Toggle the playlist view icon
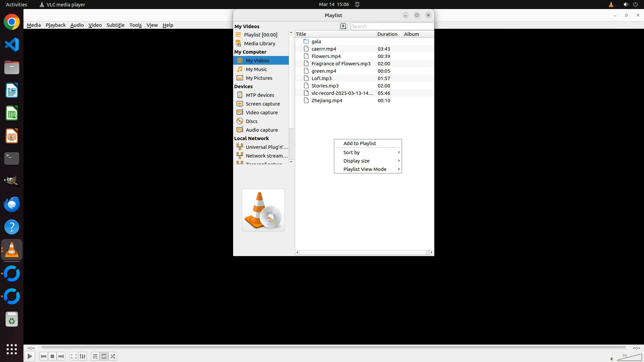The image size is (644, 362). 95,356
